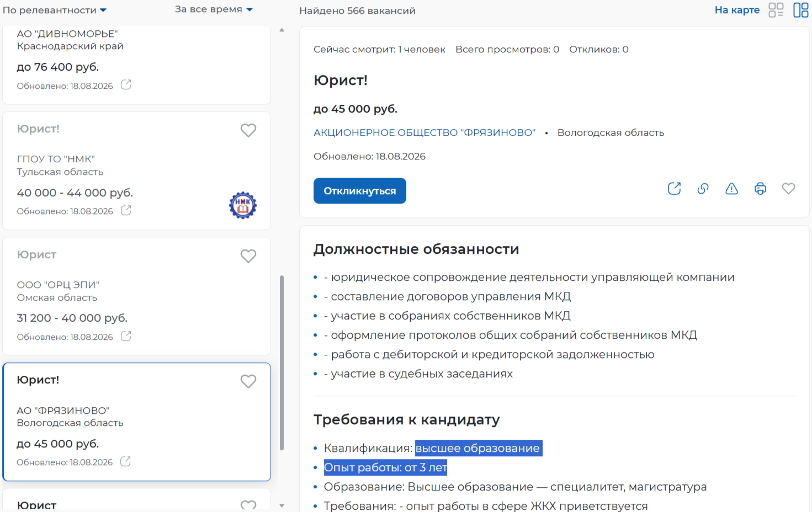Favorite the АО "ФРЯЗИНОВО" card in the list
Screen dimensions: 812x512
coord(248,381)
